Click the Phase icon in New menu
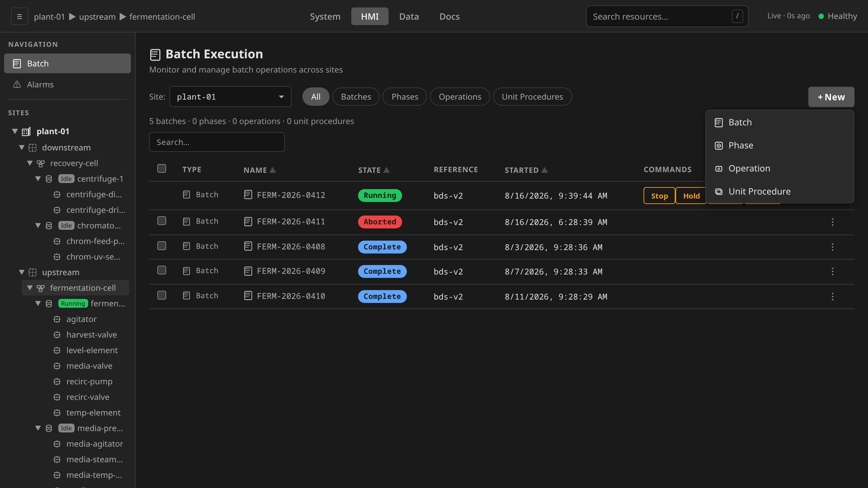 point(719,146)
